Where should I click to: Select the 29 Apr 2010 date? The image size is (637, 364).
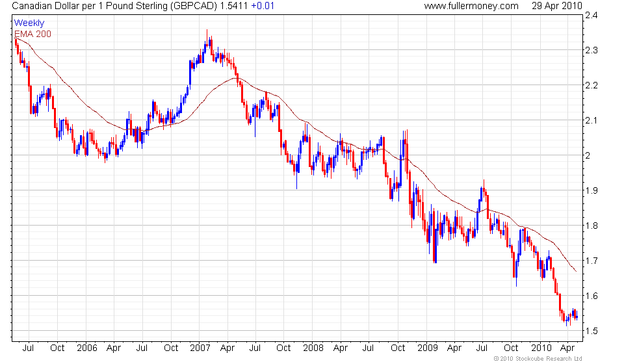point(557,6)
